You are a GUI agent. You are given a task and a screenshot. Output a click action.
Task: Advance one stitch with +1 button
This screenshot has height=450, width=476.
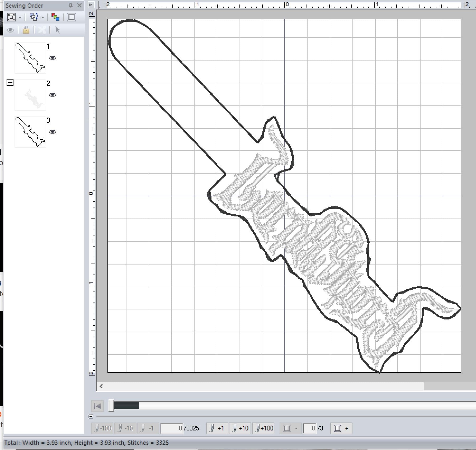217,428
